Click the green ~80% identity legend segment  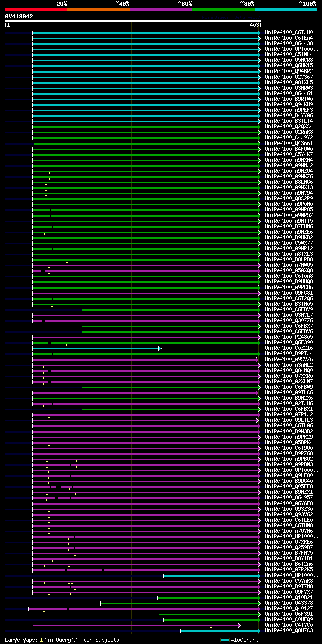[x=223, y=9]
